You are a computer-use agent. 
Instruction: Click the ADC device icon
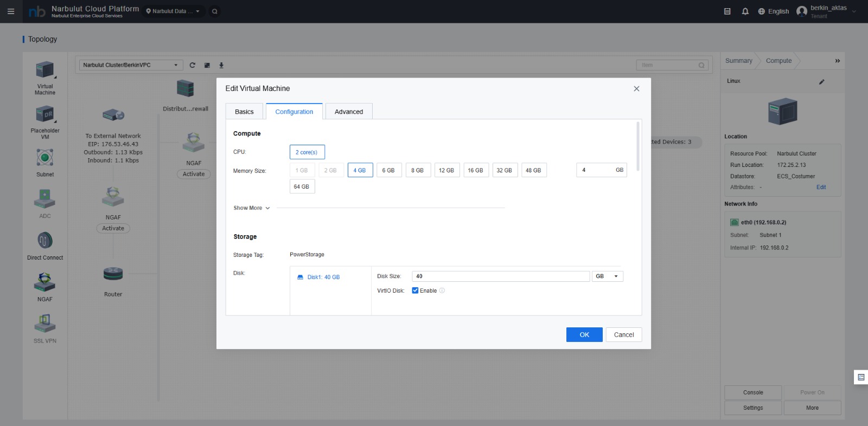[45, 199]
